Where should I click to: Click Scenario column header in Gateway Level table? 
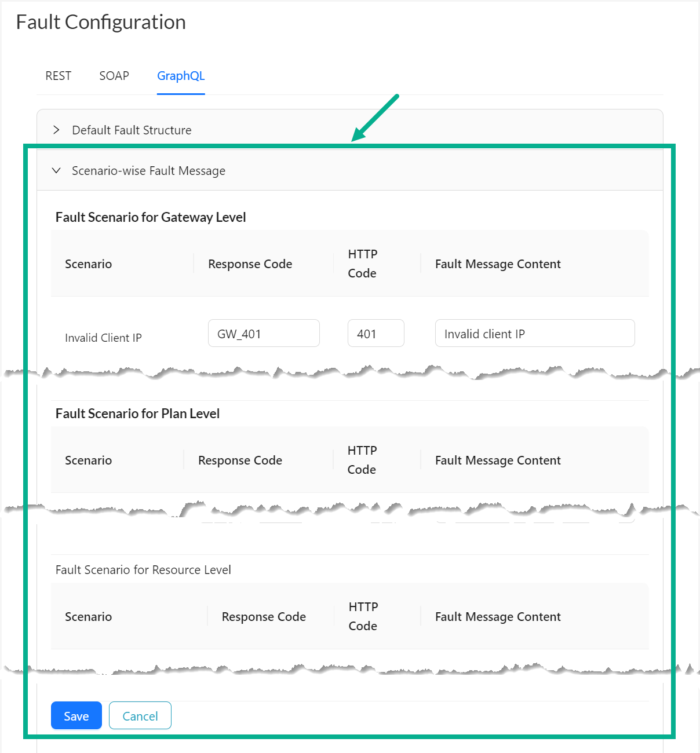(88, 264)
